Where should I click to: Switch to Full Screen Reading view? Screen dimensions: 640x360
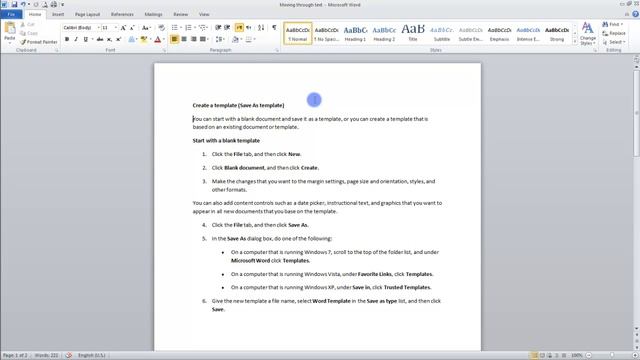coord(542,356)
